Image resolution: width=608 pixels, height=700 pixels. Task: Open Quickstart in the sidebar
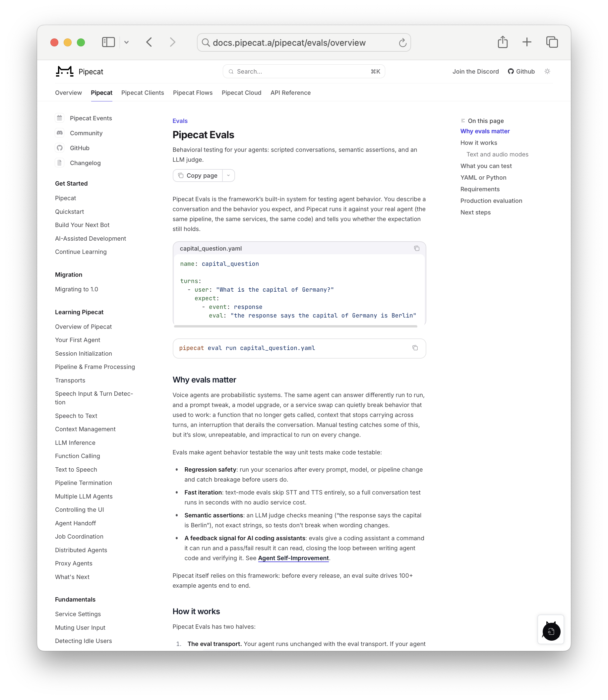tap(69, 211)
